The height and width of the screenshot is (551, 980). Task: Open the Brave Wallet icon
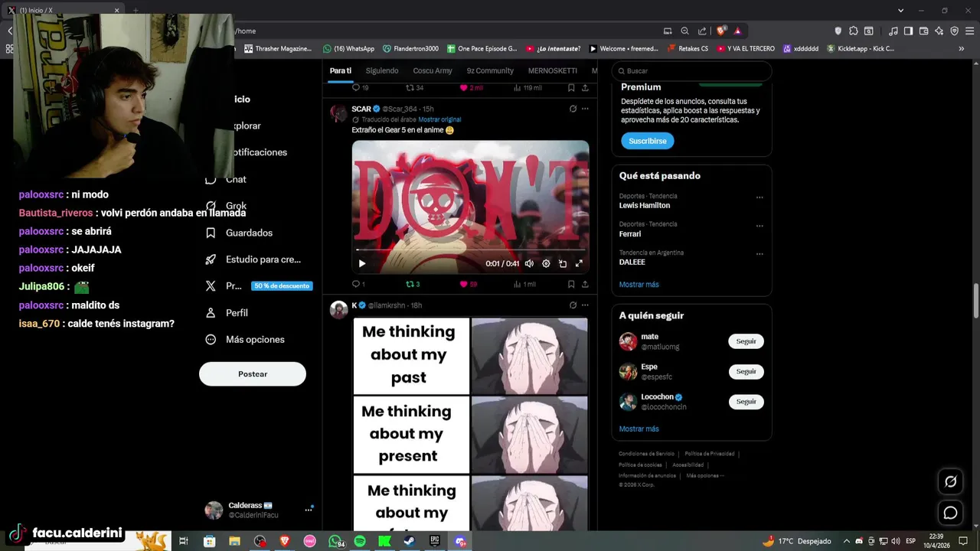click(x=923, y=31)
